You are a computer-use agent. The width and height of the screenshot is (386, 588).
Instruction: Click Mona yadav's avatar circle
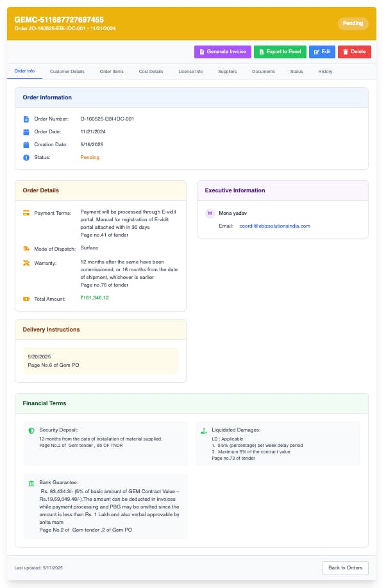pos(210,213)
